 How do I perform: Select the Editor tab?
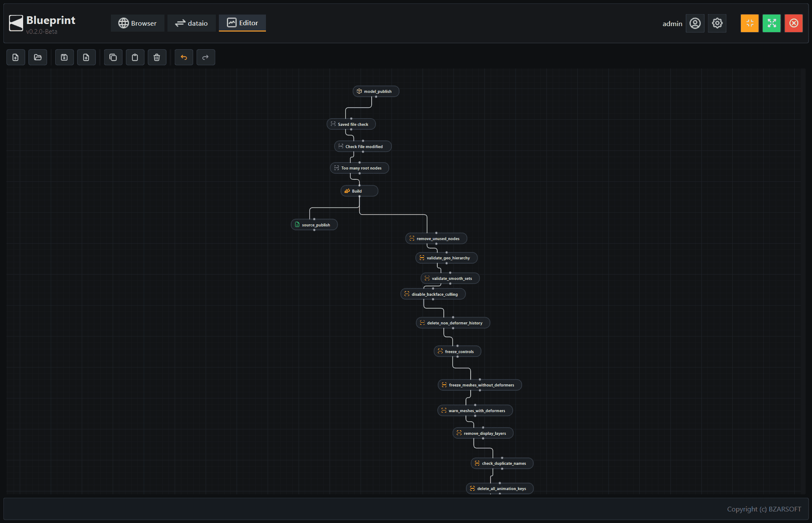pos(242,23)
